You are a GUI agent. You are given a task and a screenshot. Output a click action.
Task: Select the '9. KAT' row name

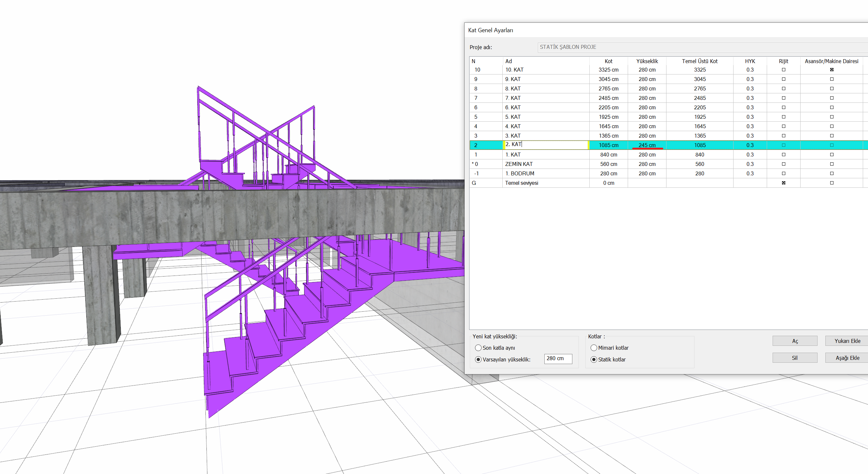point(512,79)
